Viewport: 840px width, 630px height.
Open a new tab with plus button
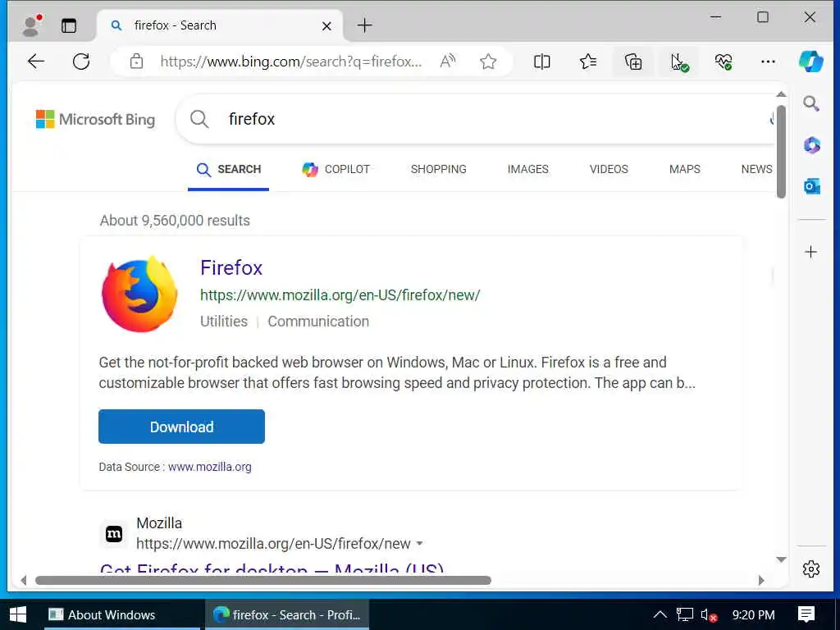coord(364,25)
